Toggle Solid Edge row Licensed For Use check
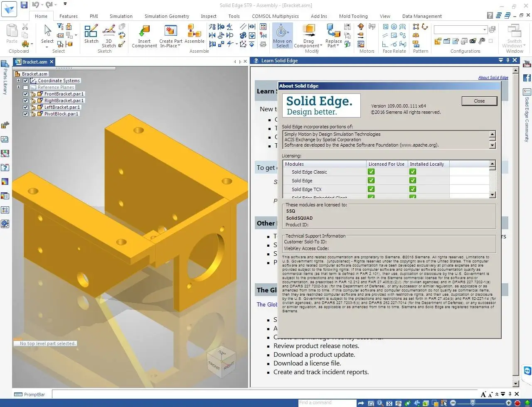This screenshot has width=532, height=407. pos(371,180)
